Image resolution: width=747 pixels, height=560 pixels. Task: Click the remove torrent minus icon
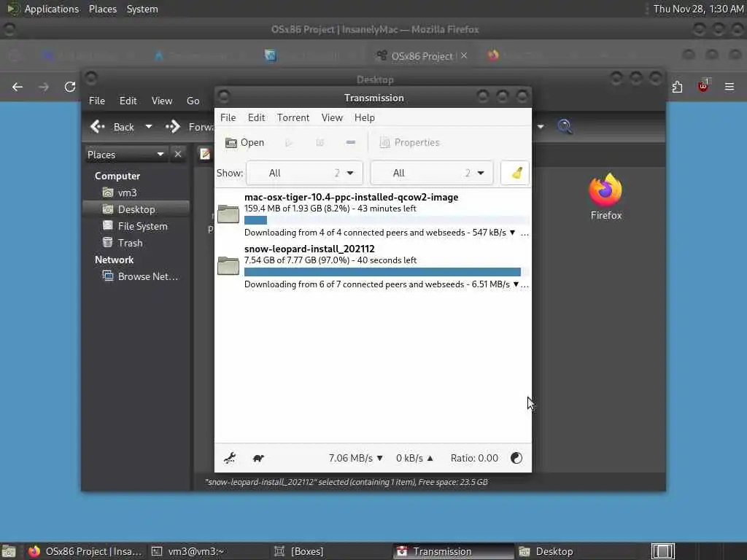(351, 142)
